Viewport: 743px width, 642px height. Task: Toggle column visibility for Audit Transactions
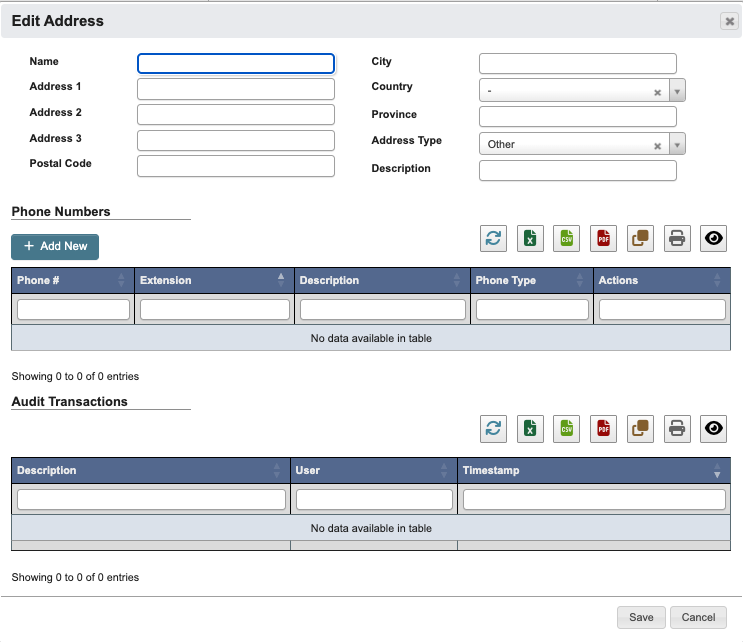714,429
